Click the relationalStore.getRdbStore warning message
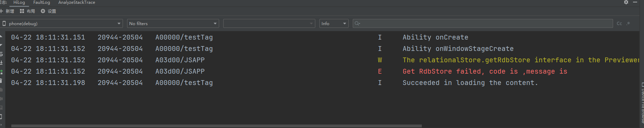 pos(521,60)
